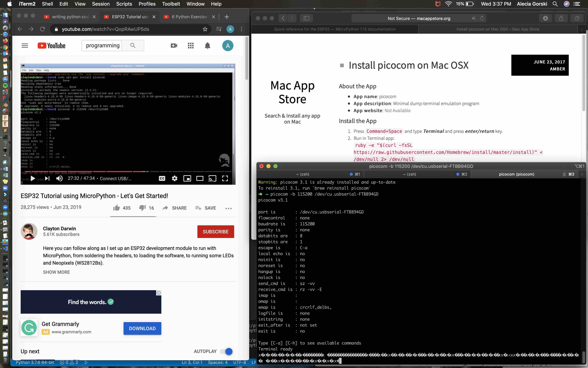Open the Toolbelt menu
588x368 pixels.
tap(171, 4)
